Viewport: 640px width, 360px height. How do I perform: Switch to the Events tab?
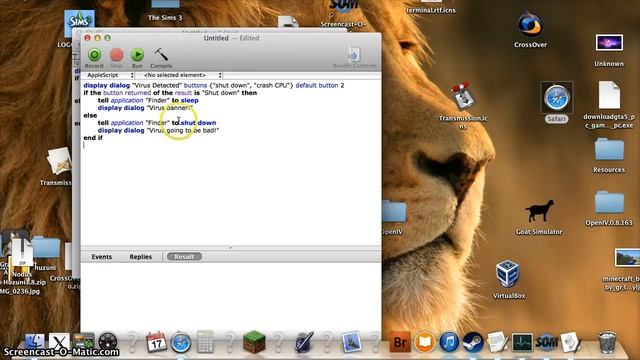coord(102,257)
